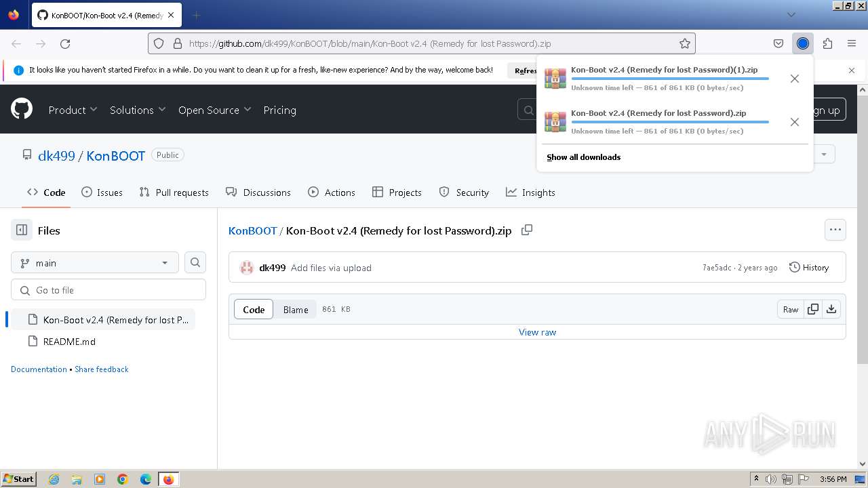Download the raw zip file
868x488 pixels.
click(x=831, y=309)
